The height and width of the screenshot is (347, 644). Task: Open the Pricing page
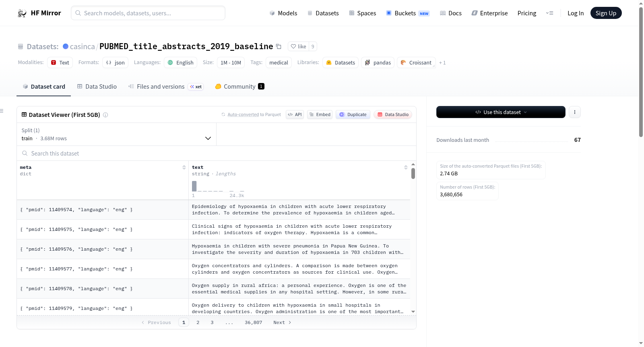coord(527,13)
